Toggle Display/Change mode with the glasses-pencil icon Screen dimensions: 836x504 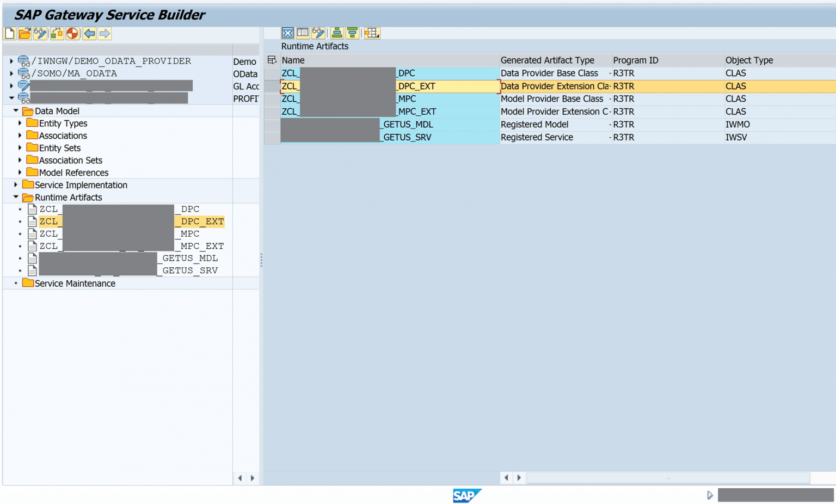point(40,33)
